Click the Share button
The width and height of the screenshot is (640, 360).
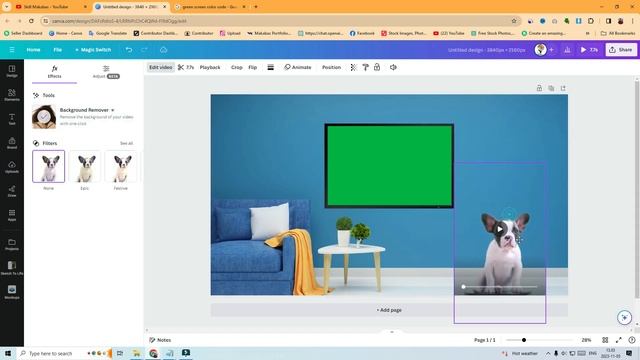(x=621, y=50)
